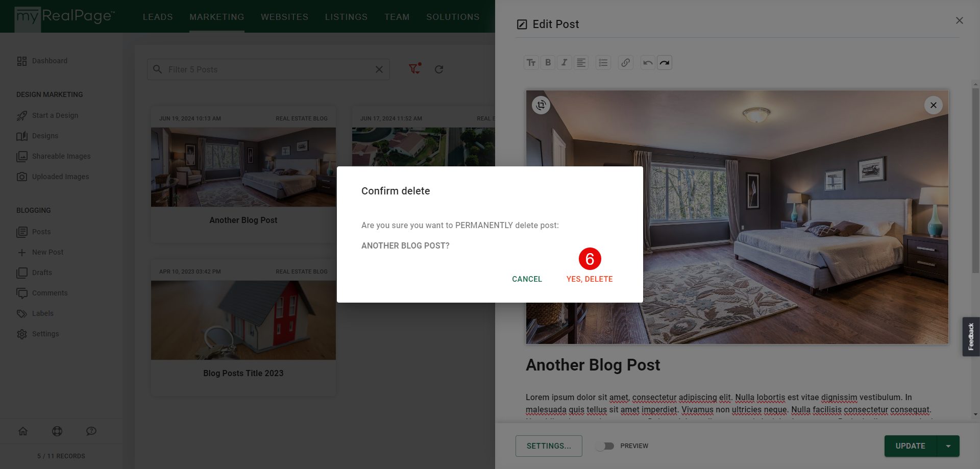Image resolution: width=980 pixels, height=469 pixels.
Task: Close the Edit Post panel
Action: point(959,20)
